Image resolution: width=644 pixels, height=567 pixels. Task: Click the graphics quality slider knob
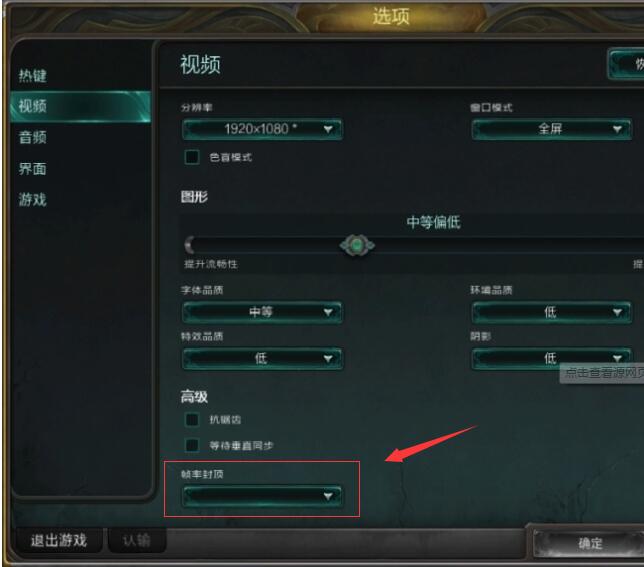(357, 246)
